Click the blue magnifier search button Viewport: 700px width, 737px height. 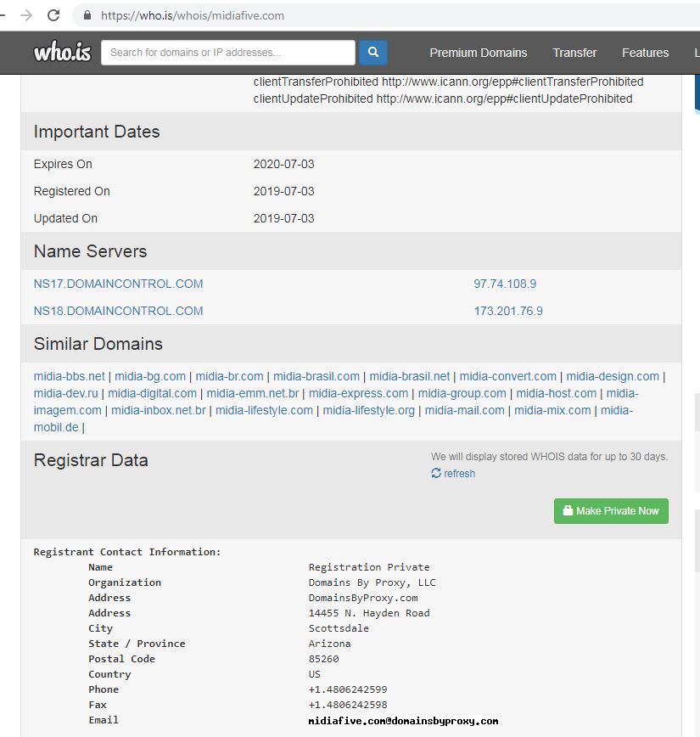pyautogui.click(x=373, y=52)
